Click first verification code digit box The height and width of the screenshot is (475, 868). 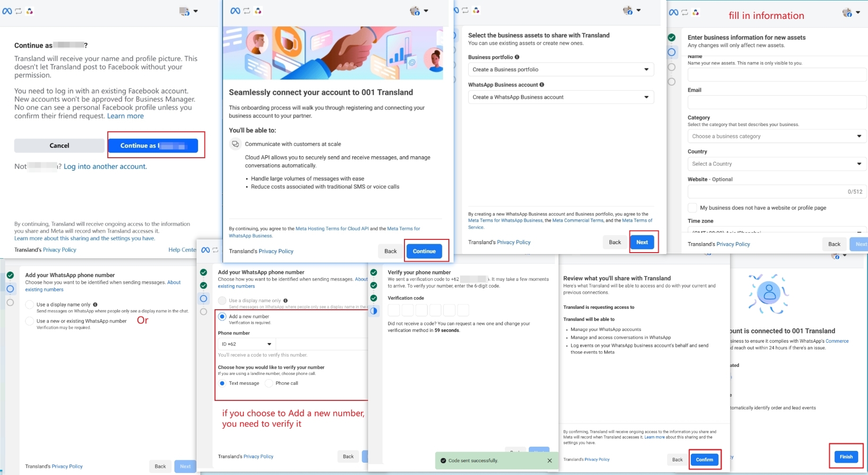pyautogui.click(x=394, y=310)
